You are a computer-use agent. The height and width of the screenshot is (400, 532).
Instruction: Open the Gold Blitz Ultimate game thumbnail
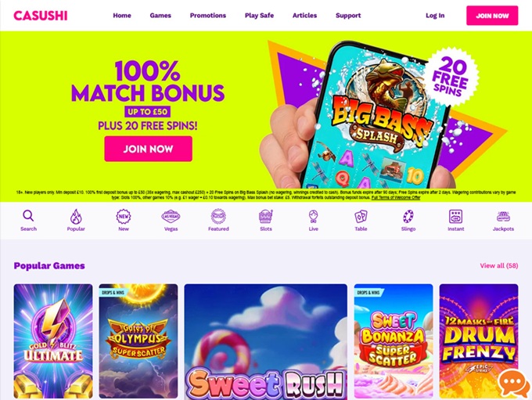[53, 341]
